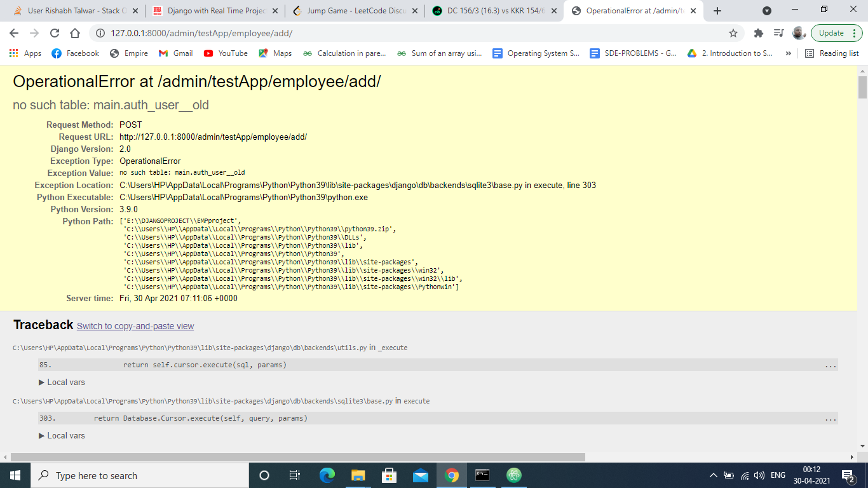The height and width of the screenshot is (488, 868).
Task: Click the horizontal scrollbar thumb
Action: point(298,457)
